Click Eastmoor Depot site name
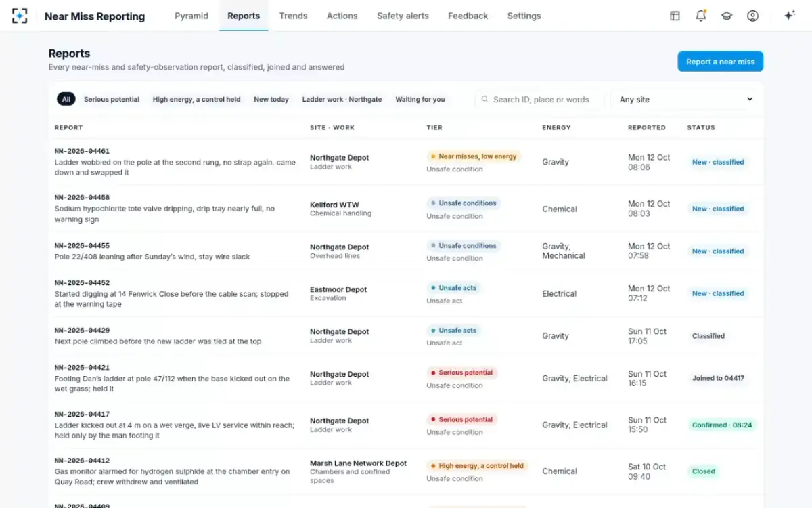This screenshot has width=812, height=508. tap(338, 289)
